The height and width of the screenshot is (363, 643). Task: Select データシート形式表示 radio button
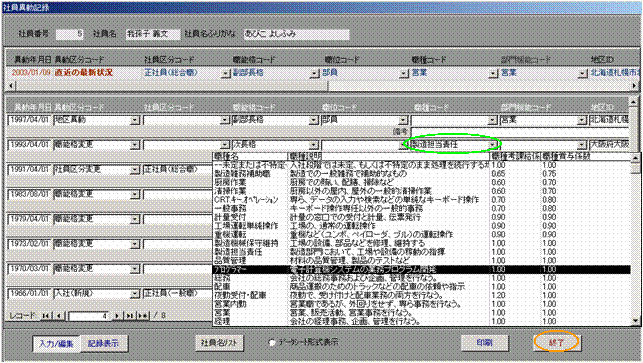[x=271, y=342]
